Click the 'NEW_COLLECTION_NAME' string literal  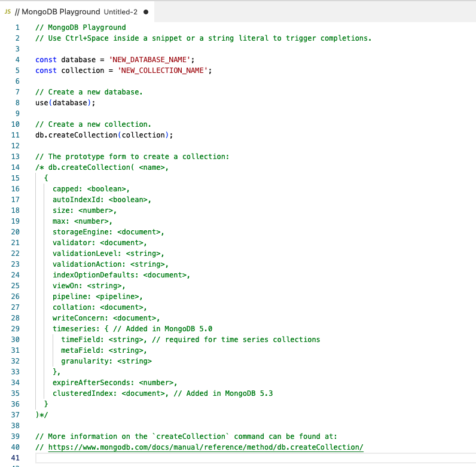pyautogui.click(x=164, y=71)
